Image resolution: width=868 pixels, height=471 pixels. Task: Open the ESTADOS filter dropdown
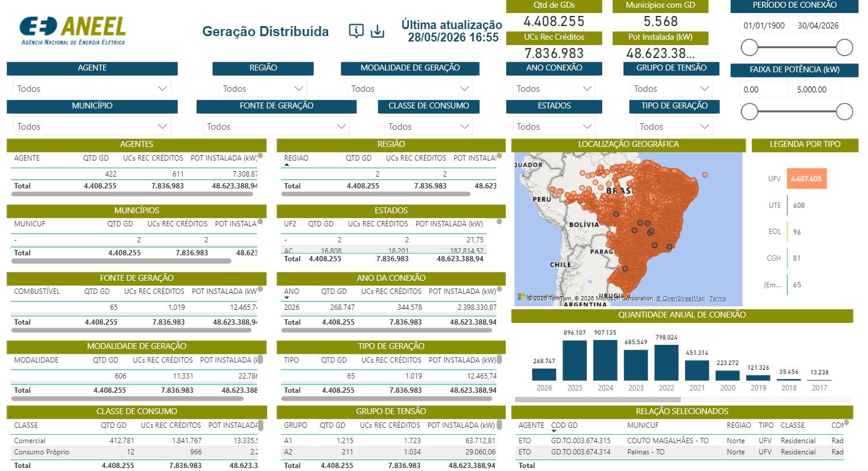(554, 127)
